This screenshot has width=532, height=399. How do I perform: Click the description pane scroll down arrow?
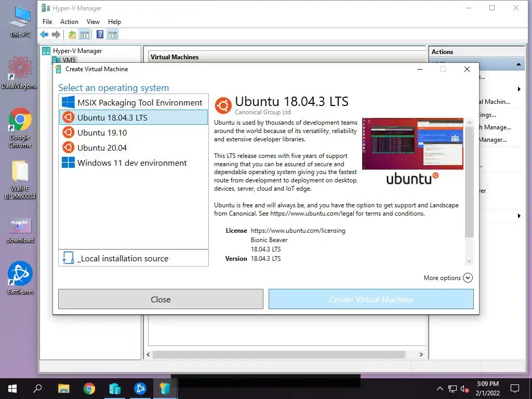tap(469, 261)
